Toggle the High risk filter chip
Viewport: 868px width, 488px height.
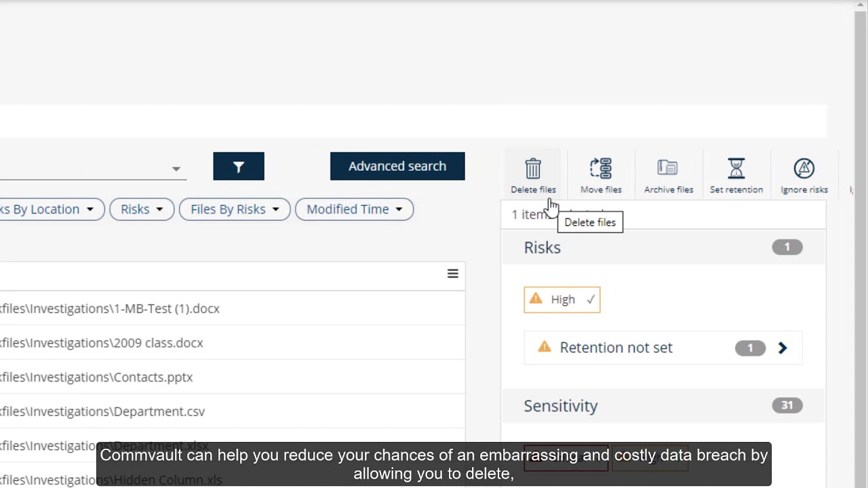point(561,300)
